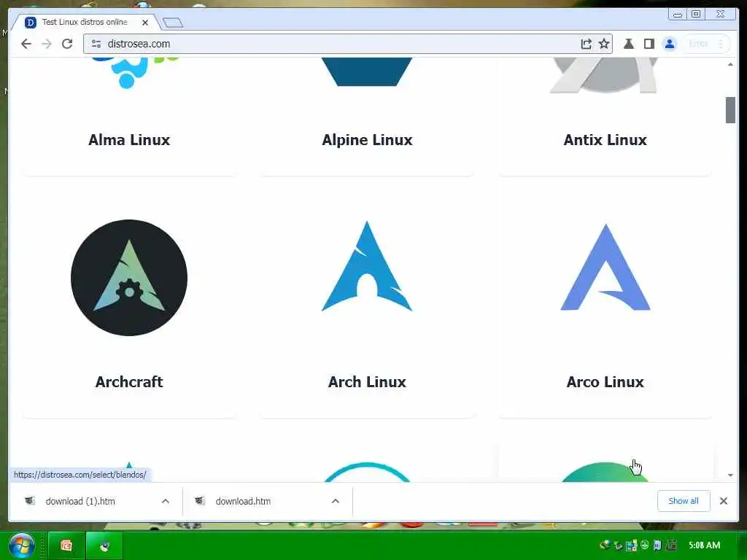Bookmark this page with the star icon
Image resolution: width=747 pixels, height=560 pixels.
tap(604, 44)
